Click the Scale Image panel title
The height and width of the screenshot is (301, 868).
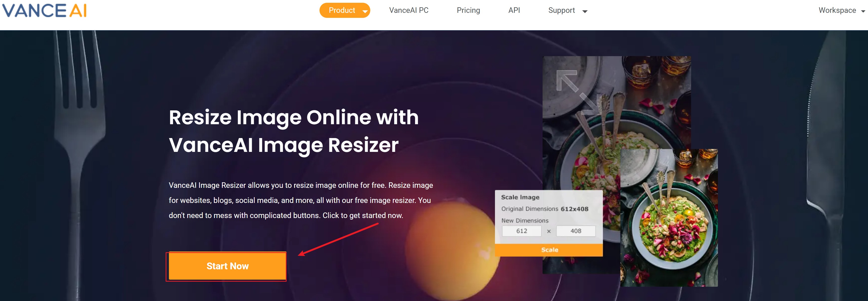tap(520, 197)
